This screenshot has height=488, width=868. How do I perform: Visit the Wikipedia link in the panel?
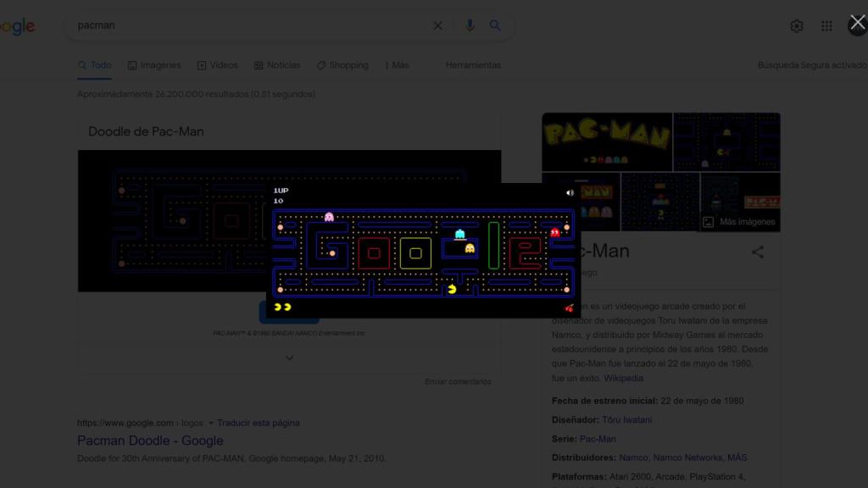coord(625,378)
